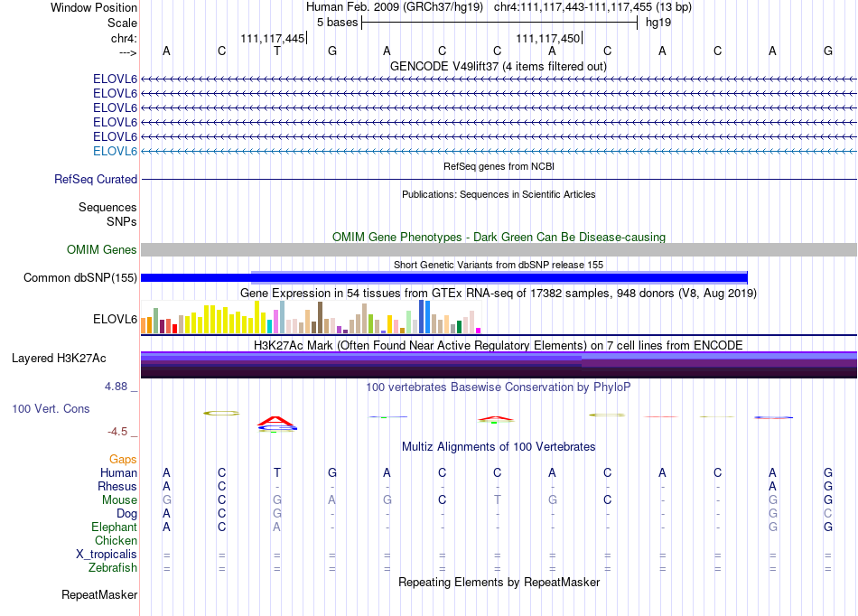Select the Zebrafish alignment row label
This screenshot has height=616, width=858.
(x=113, y=568)
